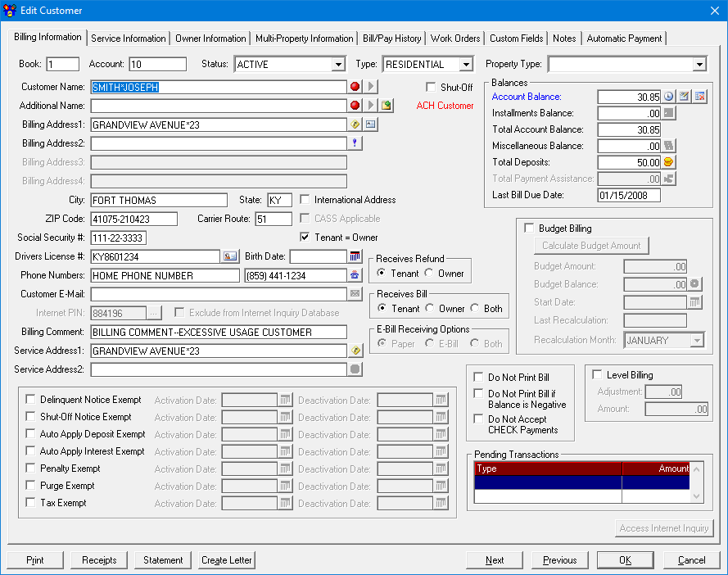Click the envelope icon next to Customer E-Mail

tap(355, 294)
